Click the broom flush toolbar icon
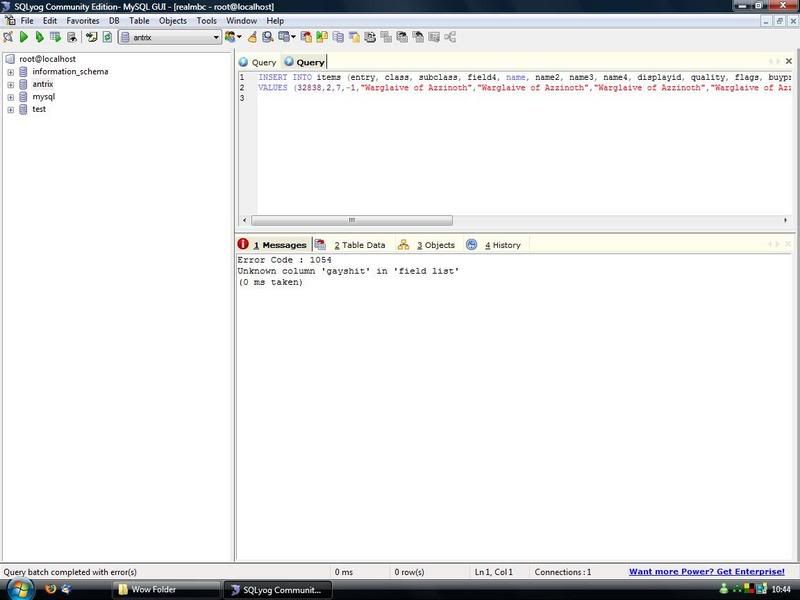Screen dimensions: 800x600 coord(252,37)
